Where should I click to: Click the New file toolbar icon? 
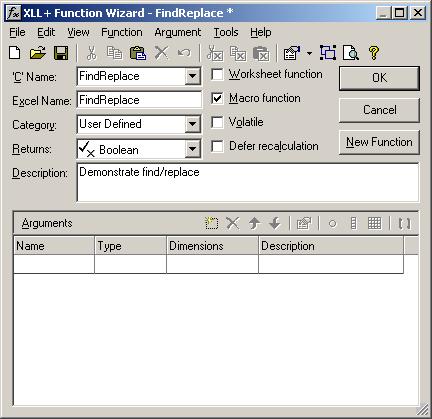point(15,53)
